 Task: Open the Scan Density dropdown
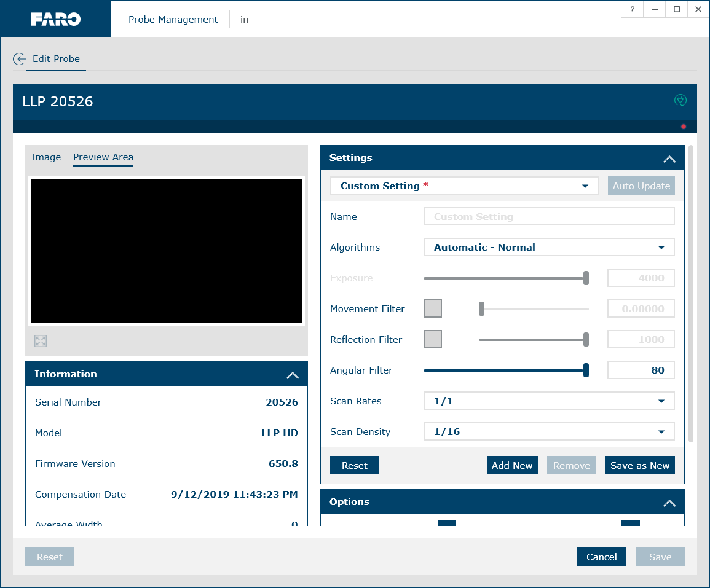[549, 431]
